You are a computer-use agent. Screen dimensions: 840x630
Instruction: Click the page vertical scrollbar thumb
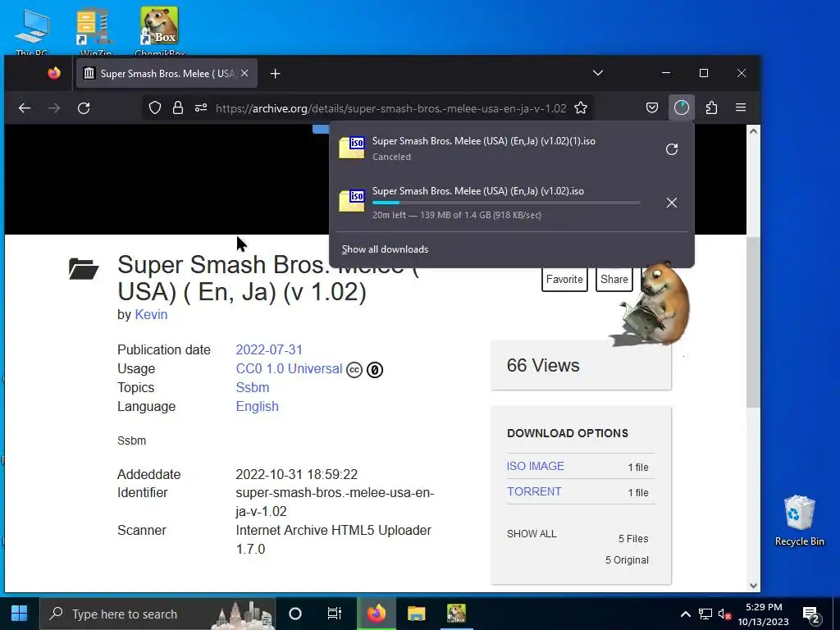coord(753,322)
